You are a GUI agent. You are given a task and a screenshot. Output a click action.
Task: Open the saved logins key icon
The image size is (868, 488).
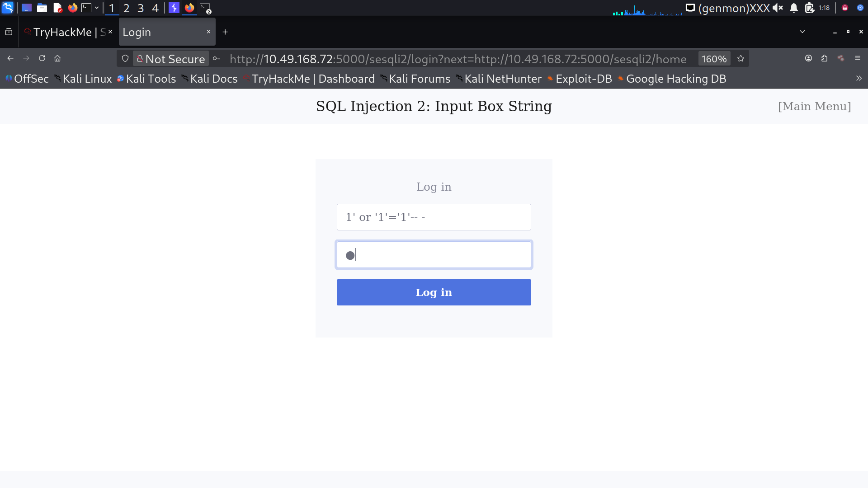[217, 59]
